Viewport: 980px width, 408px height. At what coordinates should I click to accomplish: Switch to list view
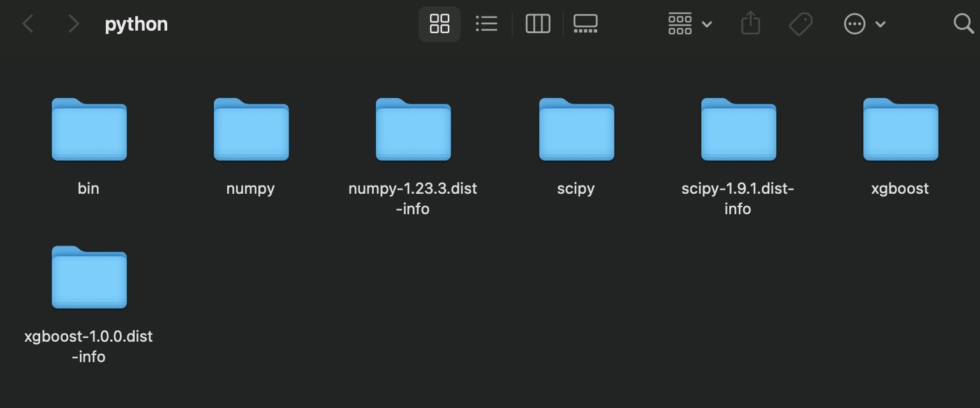pos(486,24)
